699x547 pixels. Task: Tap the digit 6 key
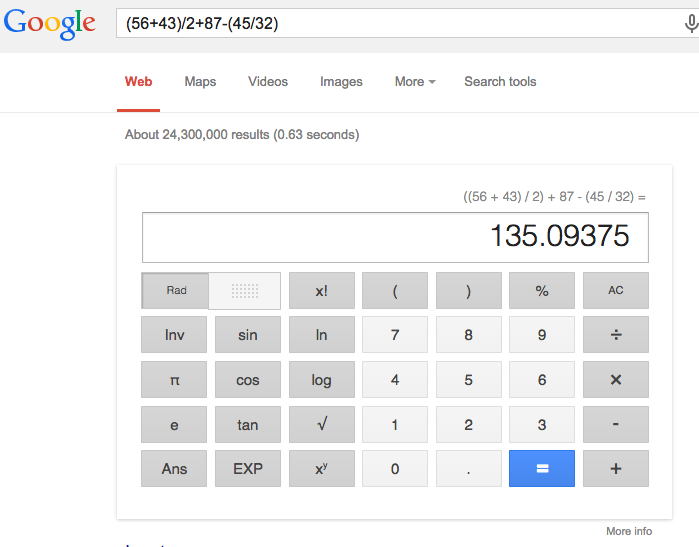click(x=542, y=380)
